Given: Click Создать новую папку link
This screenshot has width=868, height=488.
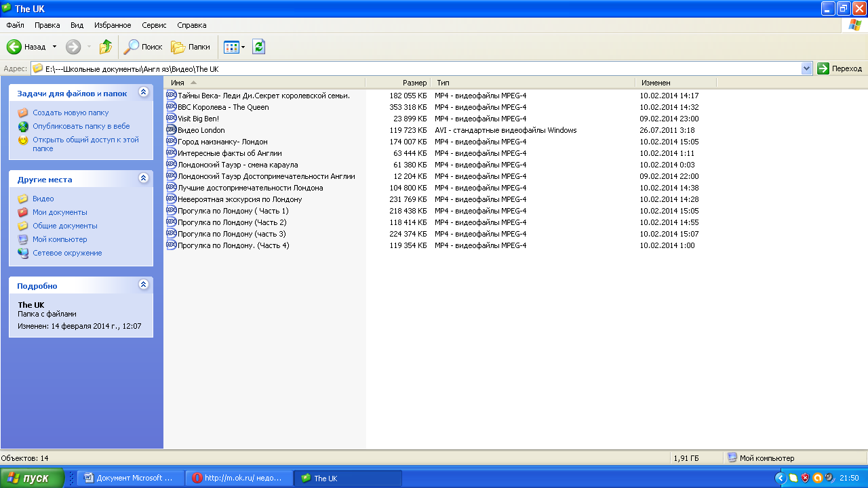Looking at the screenshot, I should 71,113.
